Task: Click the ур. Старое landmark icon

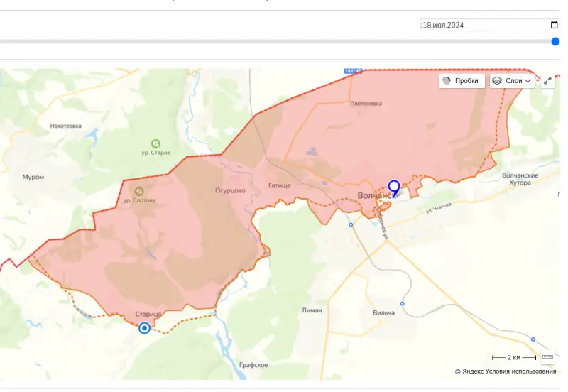Action: [155, 143]
